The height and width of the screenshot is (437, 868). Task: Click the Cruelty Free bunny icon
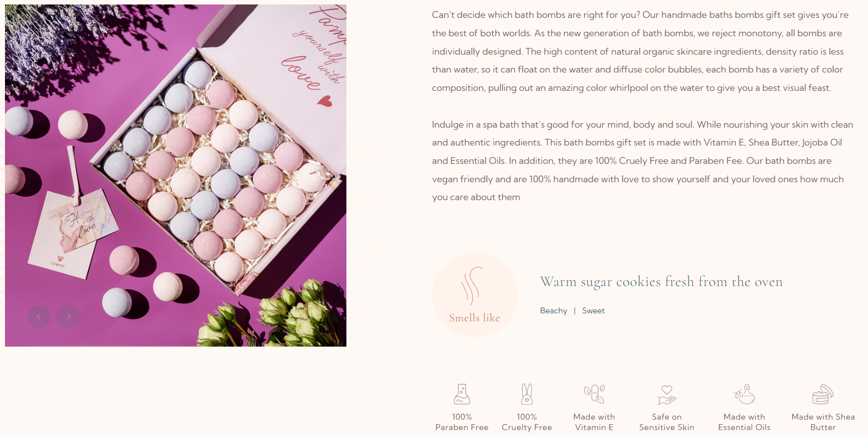click(527, 394)
